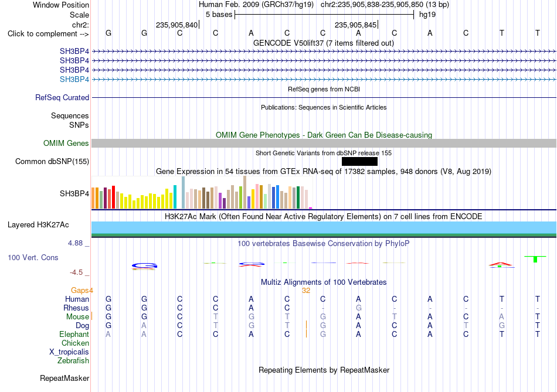Click the 235,905,845 ruler coordinate
Viewport: 557px width, 392px height.
pos(355,25)
